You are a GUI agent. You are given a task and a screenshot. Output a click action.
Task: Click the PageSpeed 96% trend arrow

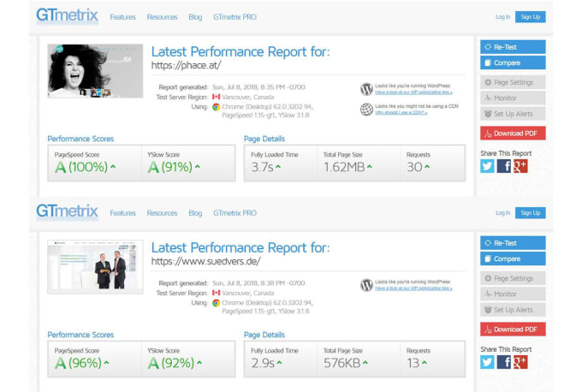(106, 363)
